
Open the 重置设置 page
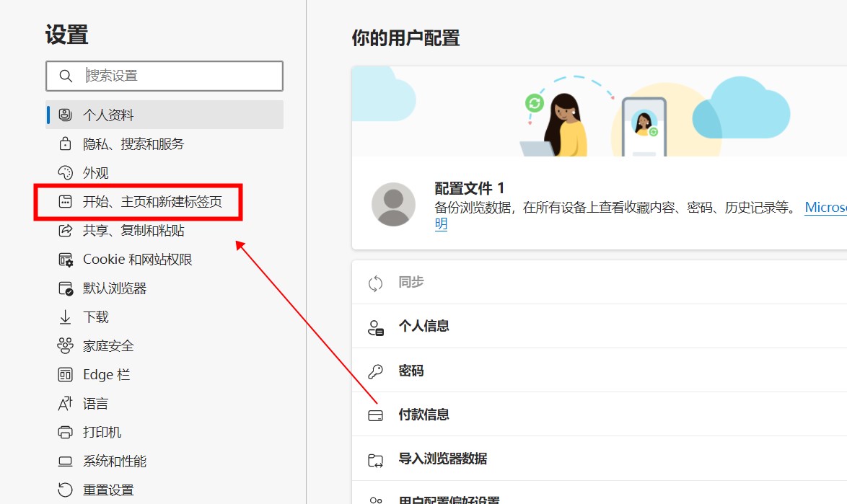click(108, 490)
